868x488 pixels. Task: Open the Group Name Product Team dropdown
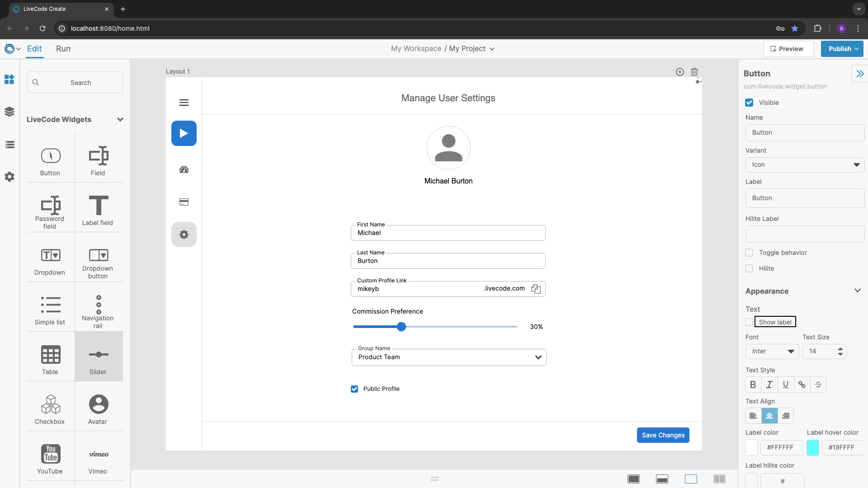click(x=448, y=357)
